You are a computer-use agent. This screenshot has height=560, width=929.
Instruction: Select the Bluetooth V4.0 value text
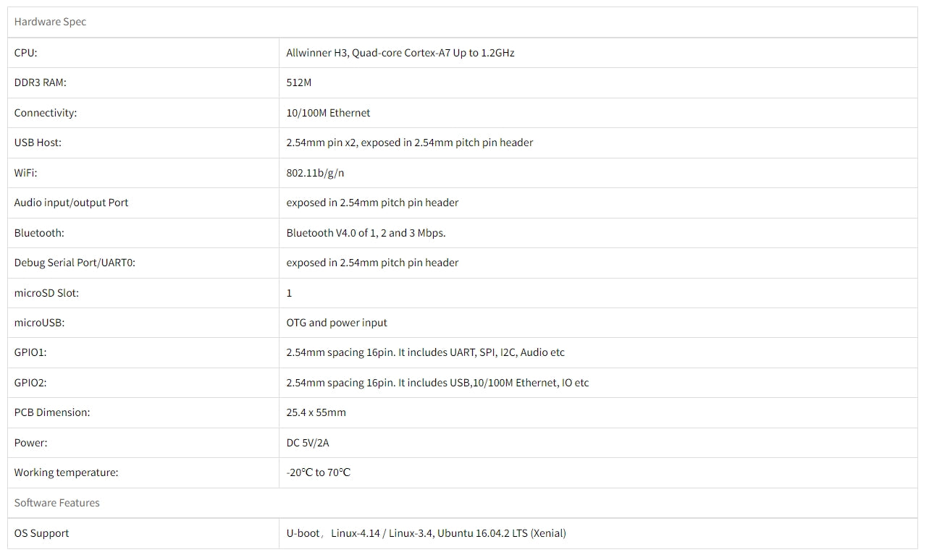point(366,233)
